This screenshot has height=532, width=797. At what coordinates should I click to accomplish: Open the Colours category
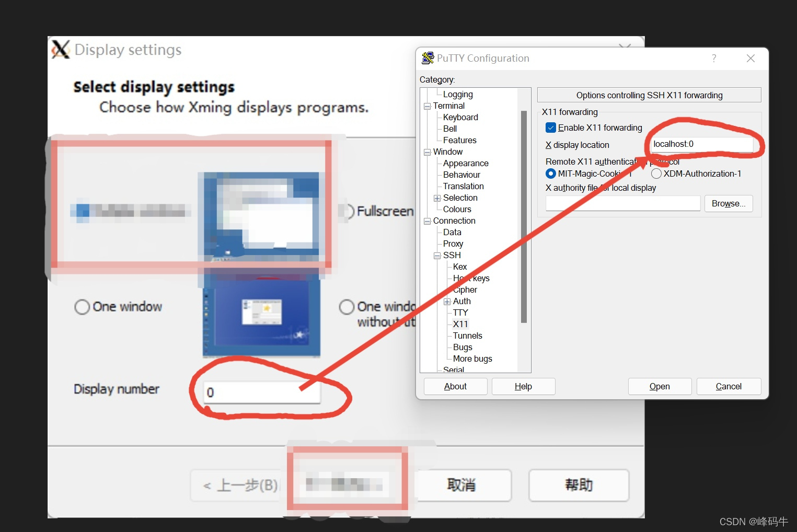coord(457,210)
